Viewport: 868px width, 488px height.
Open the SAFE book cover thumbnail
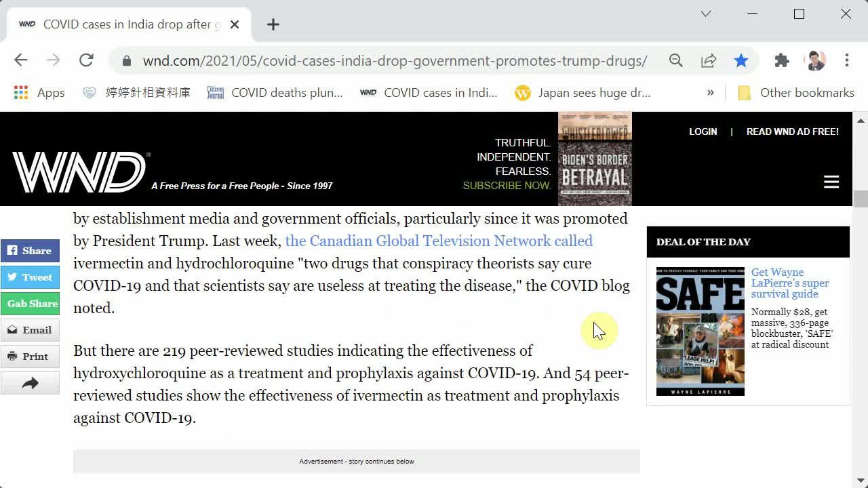(x=700, y=331)
